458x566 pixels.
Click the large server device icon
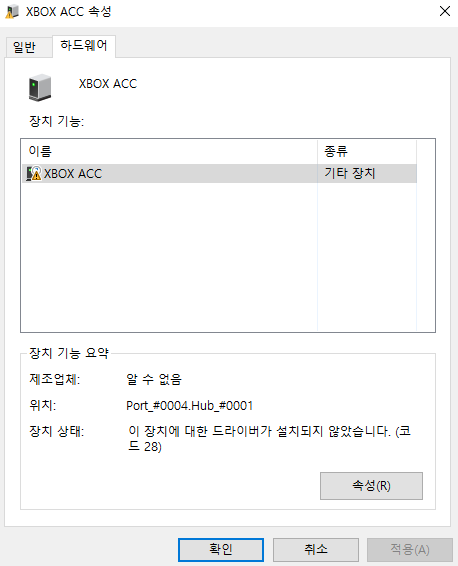coord(40,87)
